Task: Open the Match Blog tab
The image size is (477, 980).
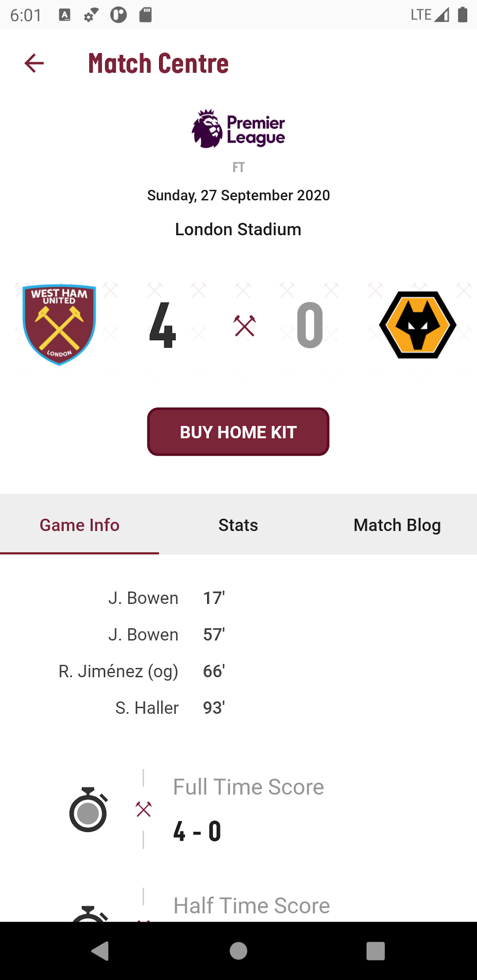Action: 397,525
